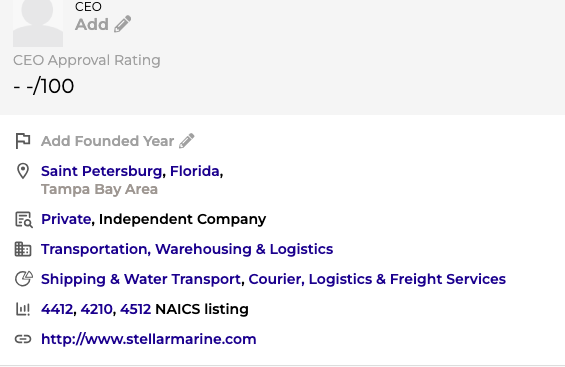Click the location pin icon
Screen dimensions: 565x367
[x=23, y=171]
